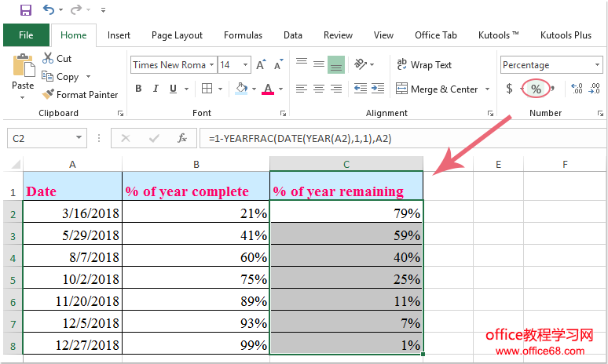608x364 pixels.
Task: Open the Page Layout tab
Action: pyautogui.click(x=177, y=35)
